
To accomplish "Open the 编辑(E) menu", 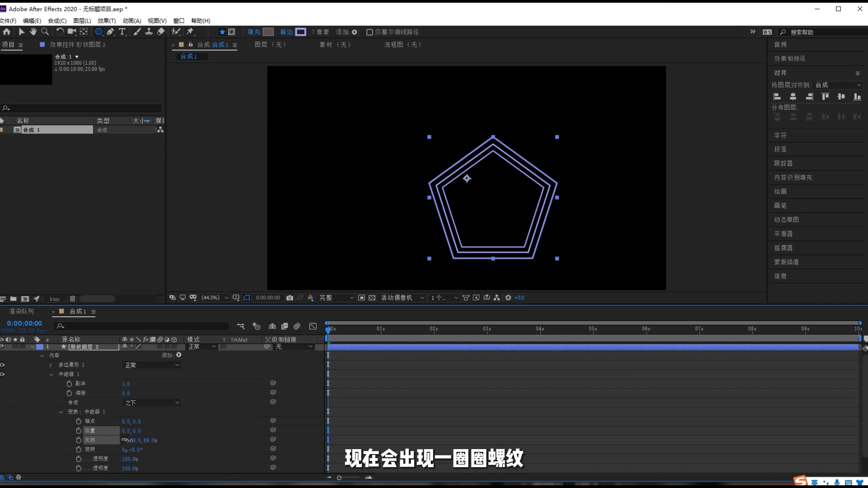I will 32,21.
